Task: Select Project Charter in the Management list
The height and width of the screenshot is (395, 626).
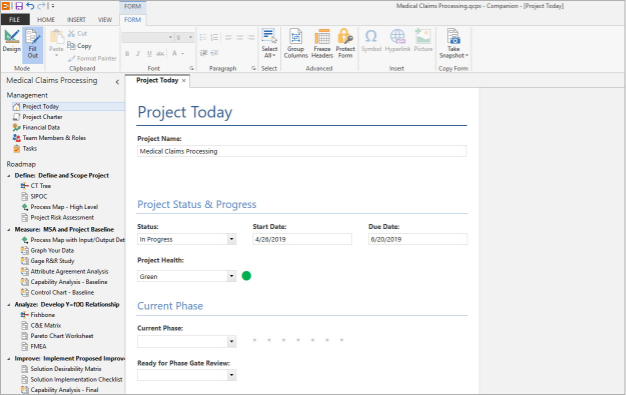Action: pyautogui.click(x=42, y=117)
